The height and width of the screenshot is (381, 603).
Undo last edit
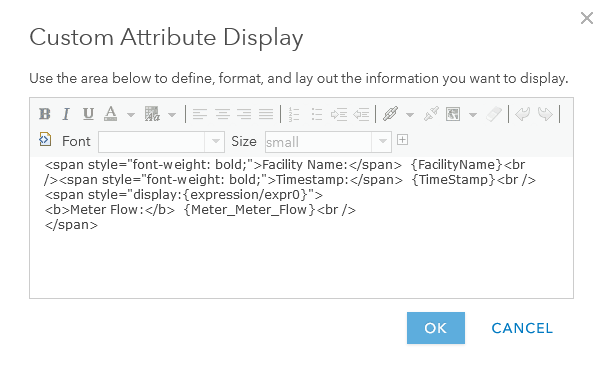click(523, 114)
